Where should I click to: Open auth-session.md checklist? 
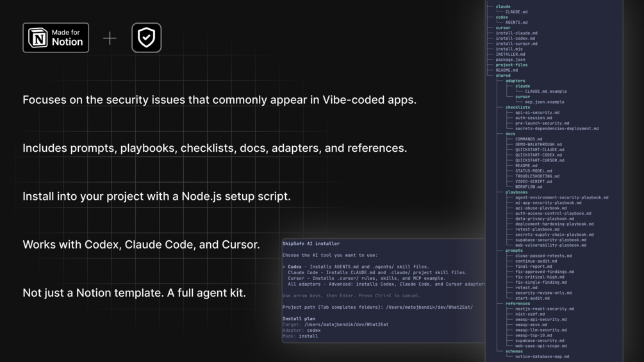(x=534, y=118)
